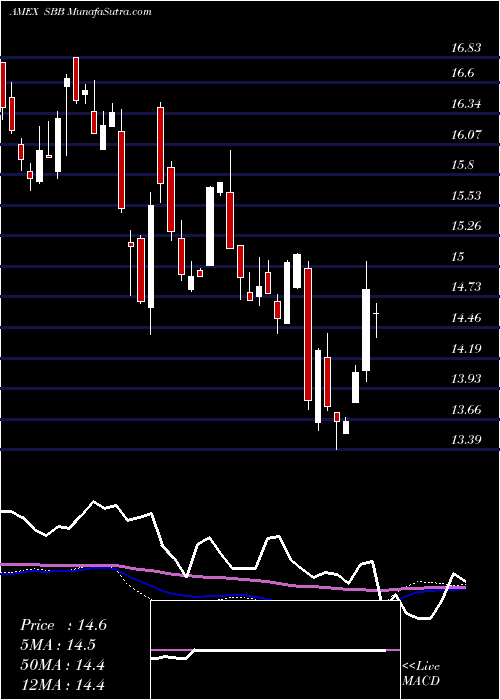Click the 13.39 price axis label
Viewport: 500px width, 700px height.
click(x=466, y=440)
